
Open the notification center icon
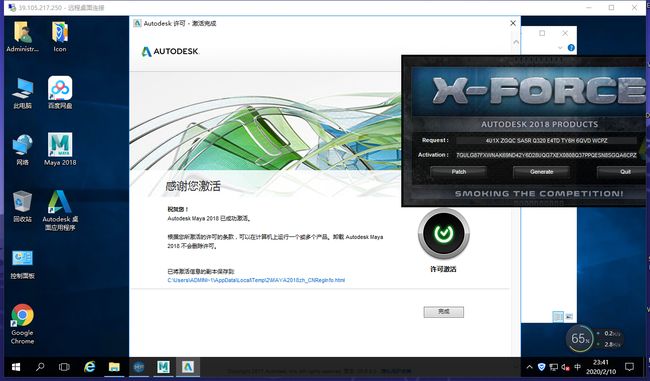coord(629,367)
